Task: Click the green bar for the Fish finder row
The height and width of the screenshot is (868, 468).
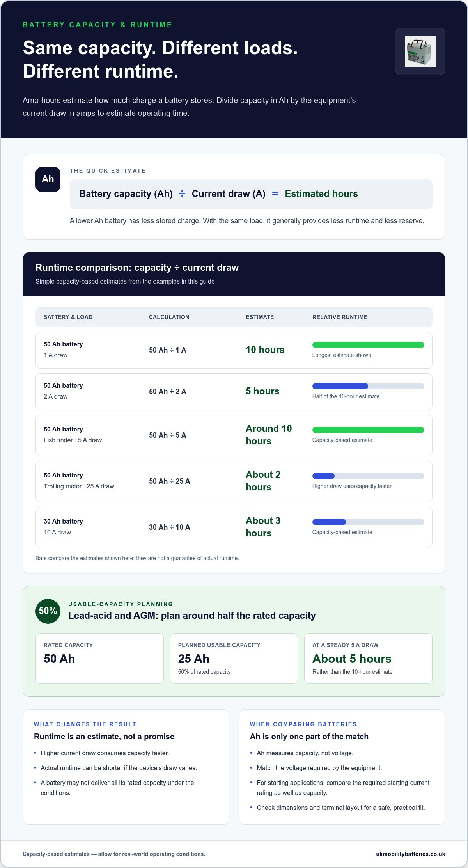Action: (x=368, y=430)
